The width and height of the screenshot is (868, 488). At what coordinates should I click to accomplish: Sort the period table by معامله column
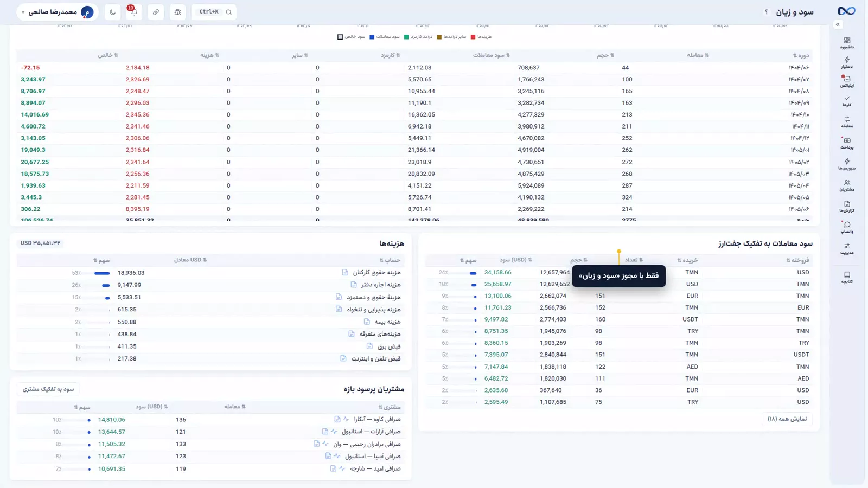698,55
